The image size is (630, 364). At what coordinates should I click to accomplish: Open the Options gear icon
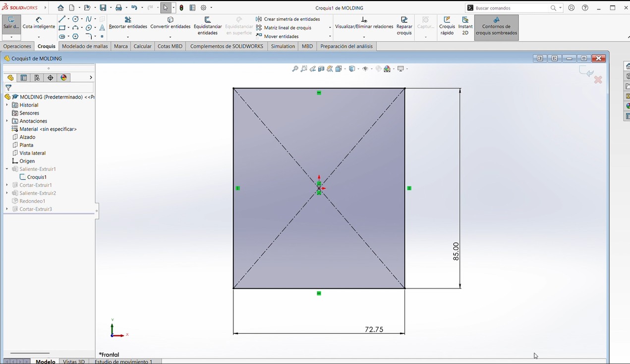click(203, 8)
